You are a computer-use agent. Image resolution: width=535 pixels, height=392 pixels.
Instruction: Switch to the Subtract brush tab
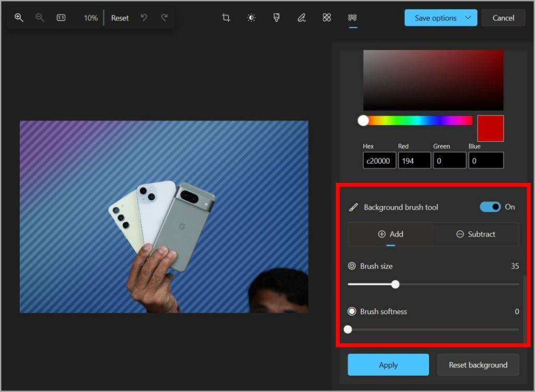point(476,234)
